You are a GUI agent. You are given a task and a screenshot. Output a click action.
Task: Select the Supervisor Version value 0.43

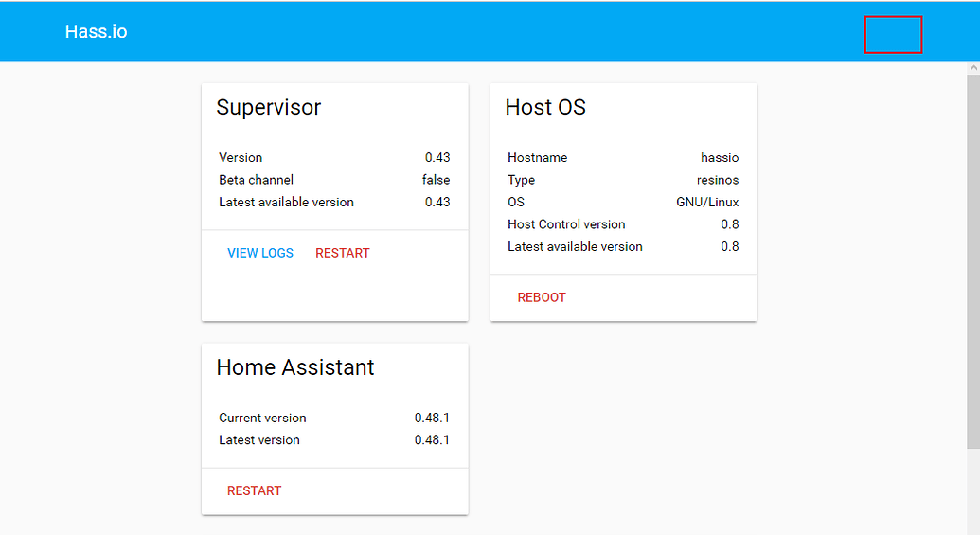437,157
